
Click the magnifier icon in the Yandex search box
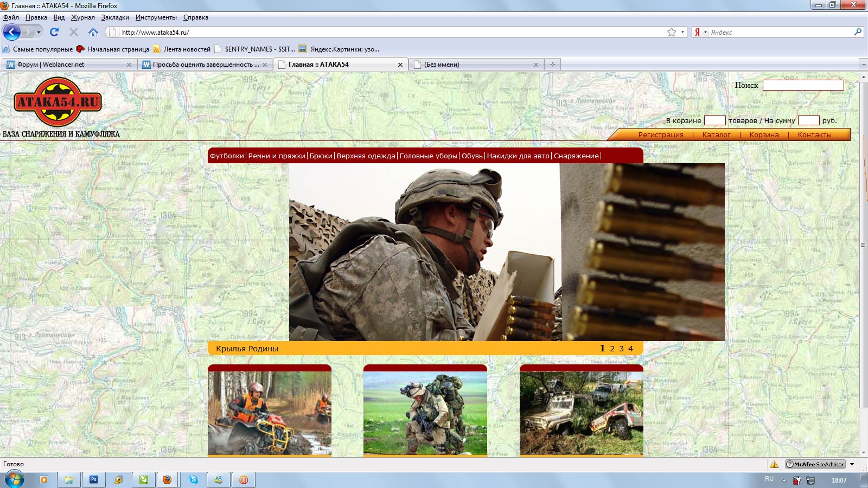858,32
